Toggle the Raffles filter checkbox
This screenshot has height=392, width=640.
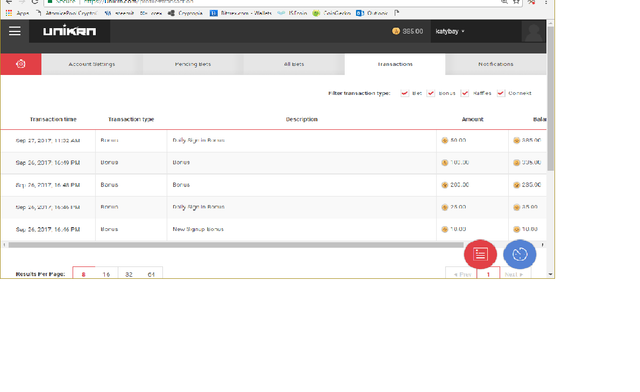(x=464, y=93)
